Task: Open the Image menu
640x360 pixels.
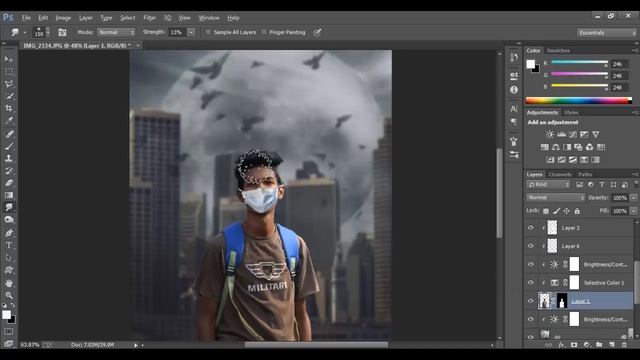Action: click(63, 18)
